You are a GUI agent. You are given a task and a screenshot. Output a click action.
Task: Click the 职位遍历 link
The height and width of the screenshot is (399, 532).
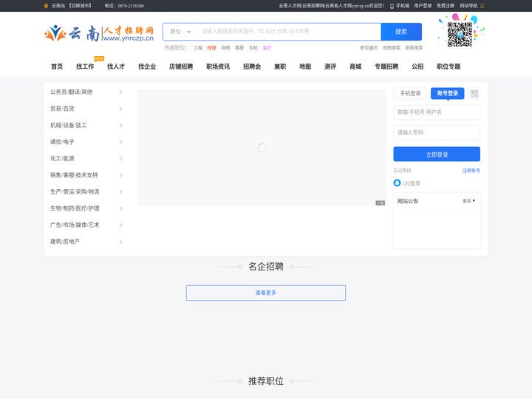tap(369, 48)
